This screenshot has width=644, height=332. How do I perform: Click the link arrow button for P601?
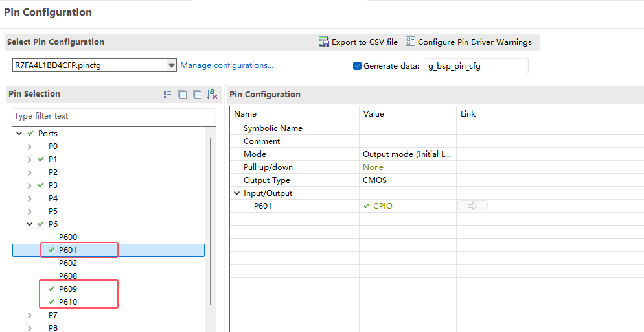coord(472,206)
